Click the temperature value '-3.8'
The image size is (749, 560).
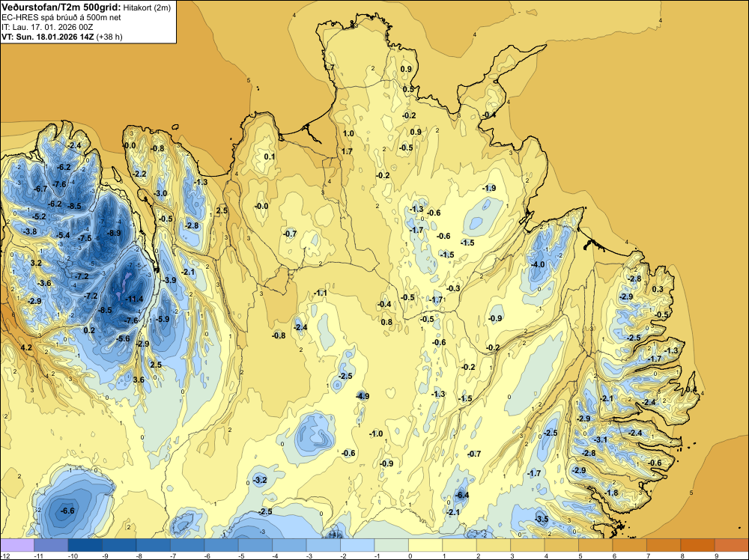[x=30, y=231]
